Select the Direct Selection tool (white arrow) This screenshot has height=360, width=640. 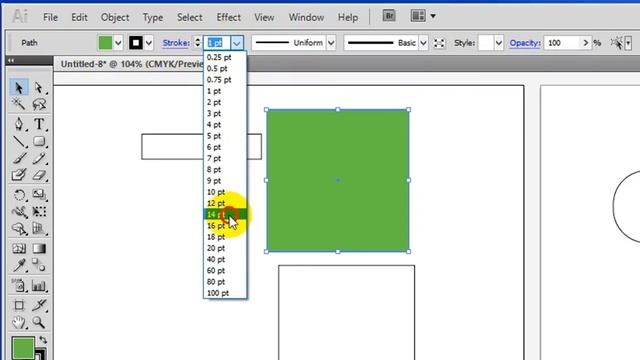pos(39,87)
